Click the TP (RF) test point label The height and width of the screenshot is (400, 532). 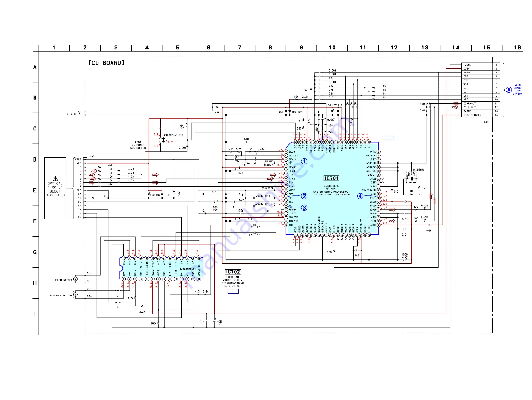pyautogui.click(x=269, y=162)
